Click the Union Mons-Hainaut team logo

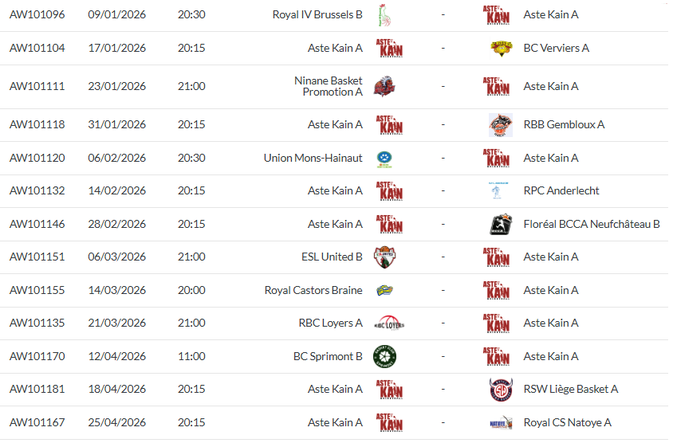pyautogui.click(x=384, y=158)
